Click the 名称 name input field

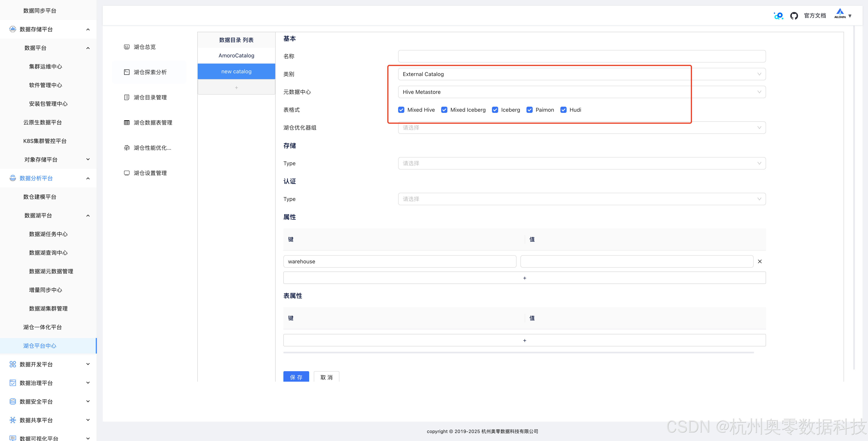(x=582, y=56)
